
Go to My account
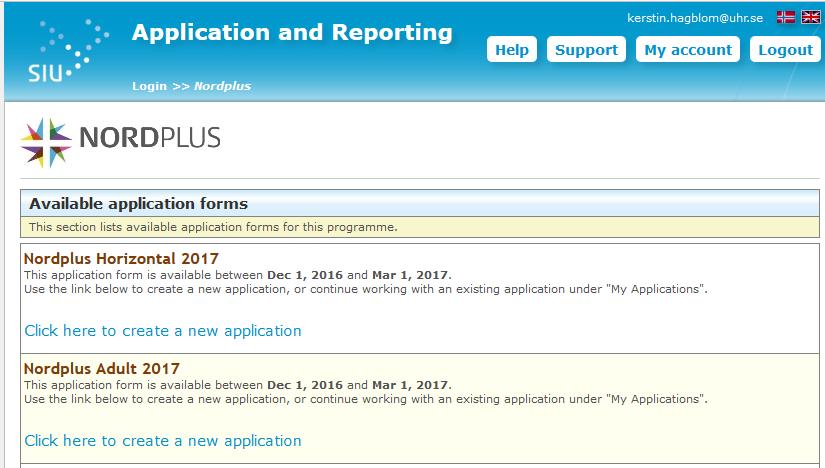(688, 49)
